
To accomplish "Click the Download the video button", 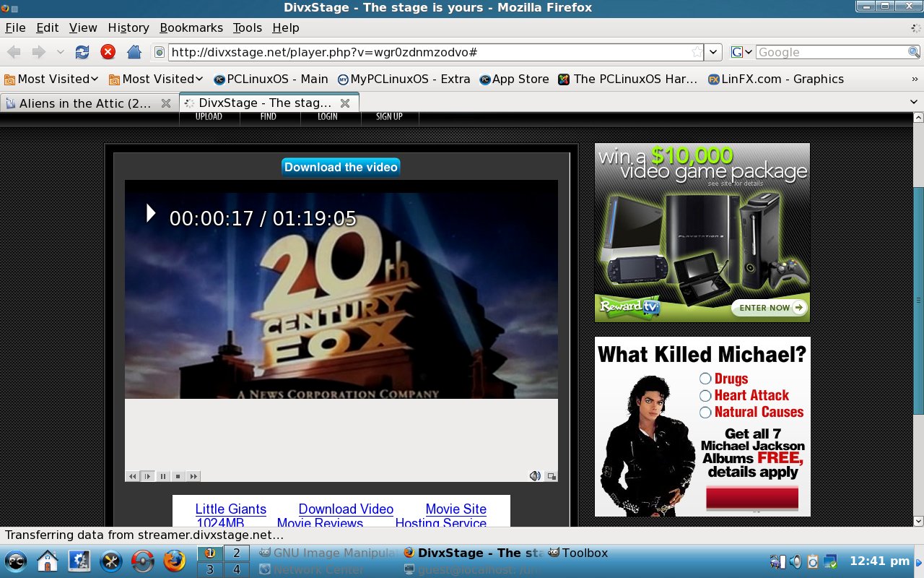I will tap(341, 167).
